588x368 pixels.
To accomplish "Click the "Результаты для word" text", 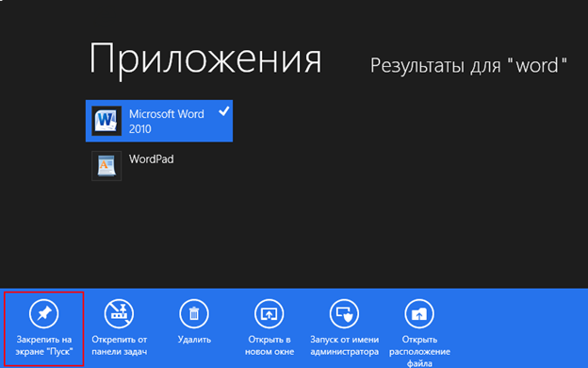I will coord(468,66).
